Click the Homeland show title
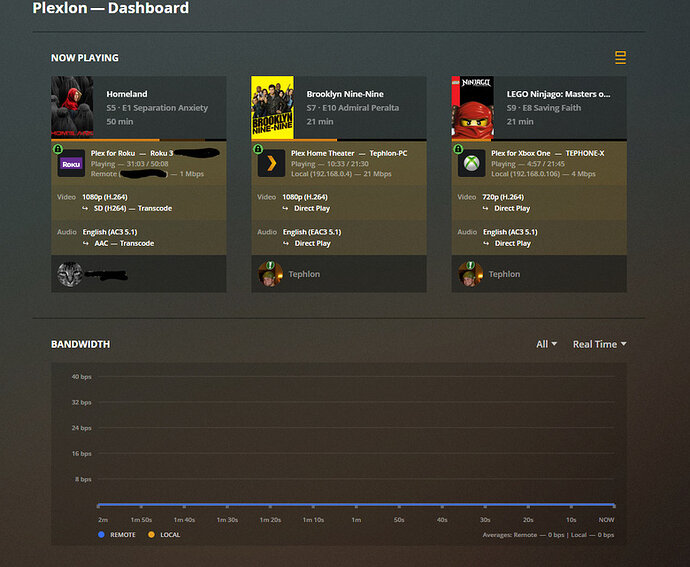This screenshot has height=567, width=690. [x=127, y=94]
